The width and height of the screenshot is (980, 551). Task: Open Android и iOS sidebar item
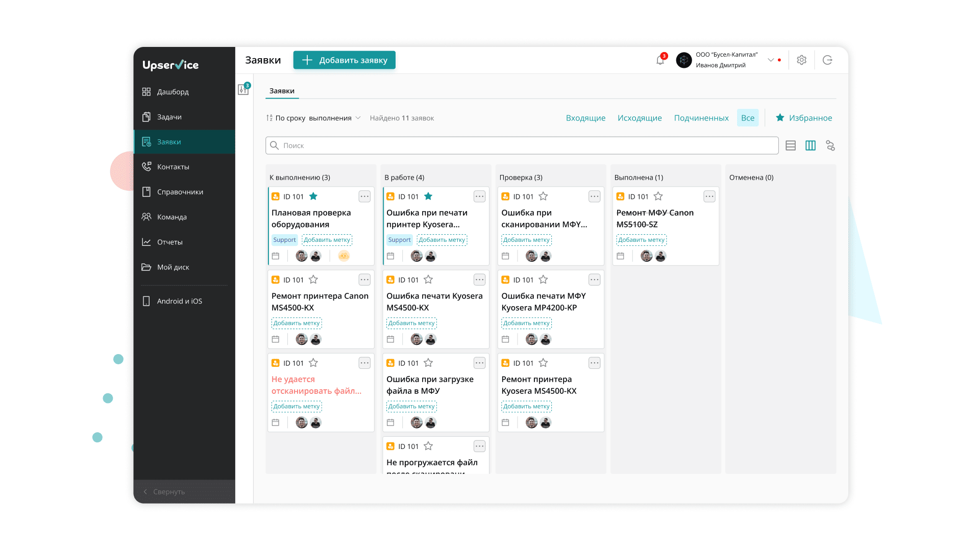pyautogui.click(x=184, y=301)
